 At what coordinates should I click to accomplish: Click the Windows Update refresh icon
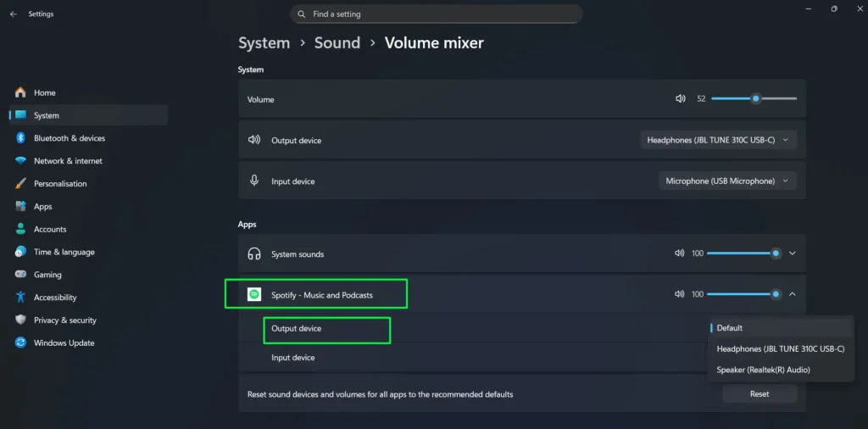coord(20,342)
